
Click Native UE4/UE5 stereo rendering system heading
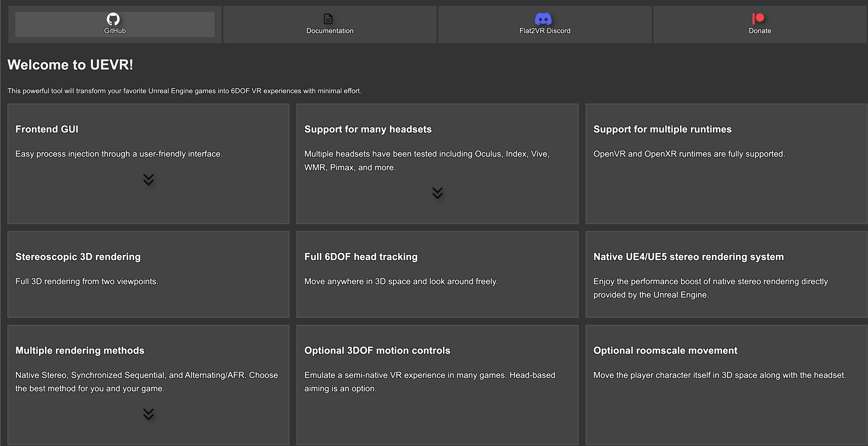click(688, 257)
